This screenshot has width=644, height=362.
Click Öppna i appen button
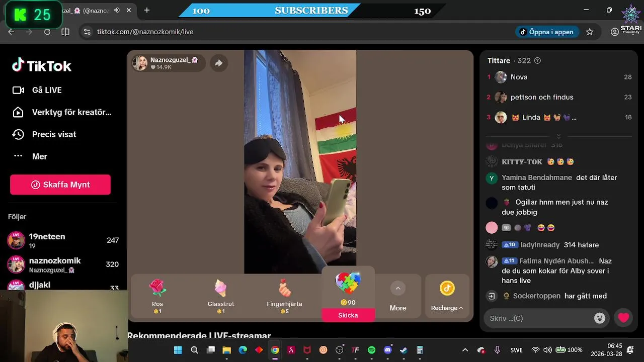pyautogui.click(x=546, y=32)
